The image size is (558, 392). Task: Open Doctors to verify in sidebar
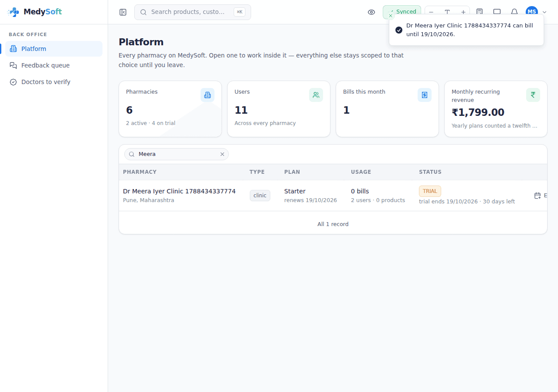tap(54, 82)
